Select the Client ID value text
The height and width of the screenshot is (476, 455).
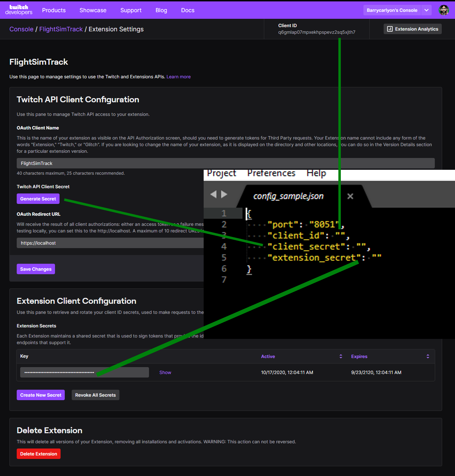[317, 32]
